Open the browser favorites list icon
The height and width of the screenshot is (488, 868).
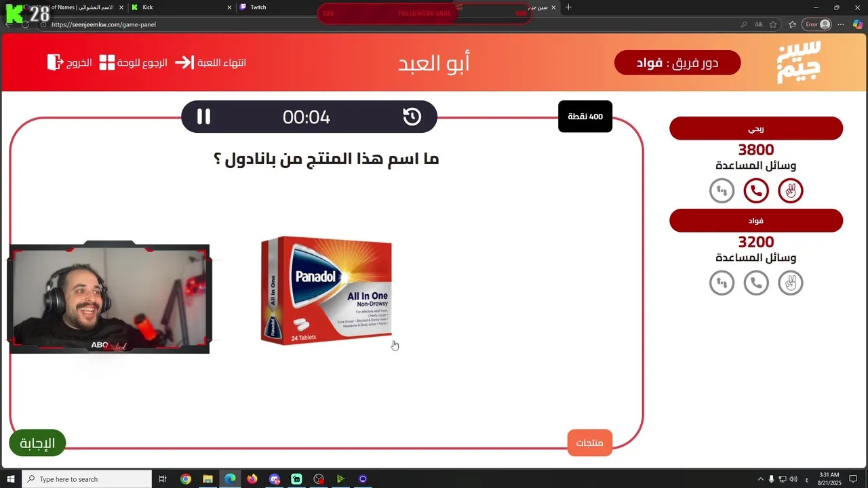pos(792,24)
